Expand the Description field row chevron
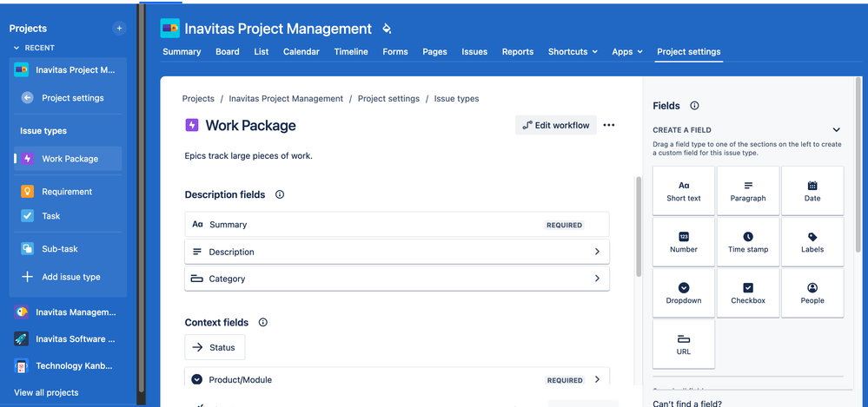This screenshot has height=407, width=868. coord(597,252)
